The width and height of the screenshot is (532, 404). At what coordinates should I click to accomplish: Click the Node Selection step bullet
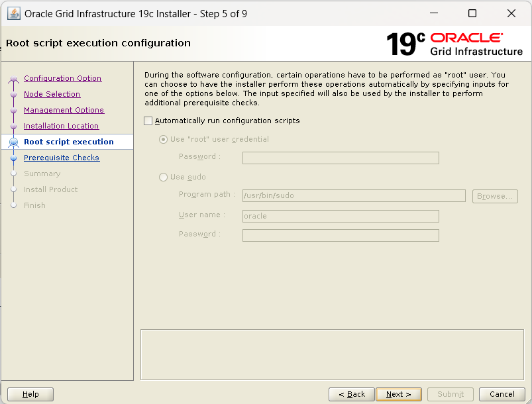click(x=13, y=95)
